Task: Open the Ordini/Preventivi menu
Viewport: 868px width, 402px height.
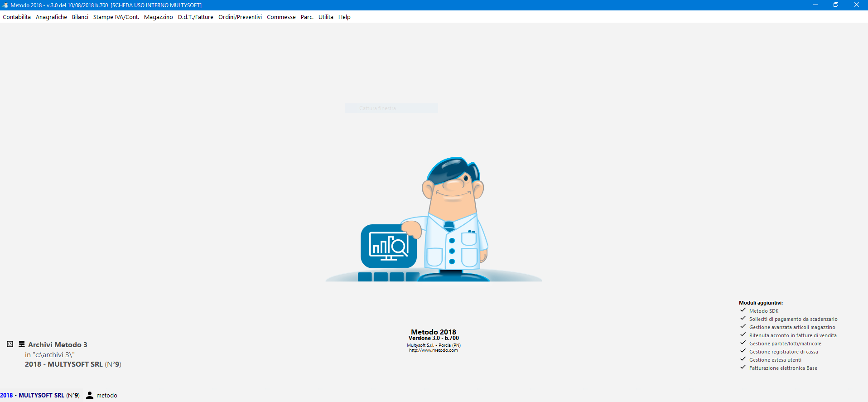Action: 240,17
